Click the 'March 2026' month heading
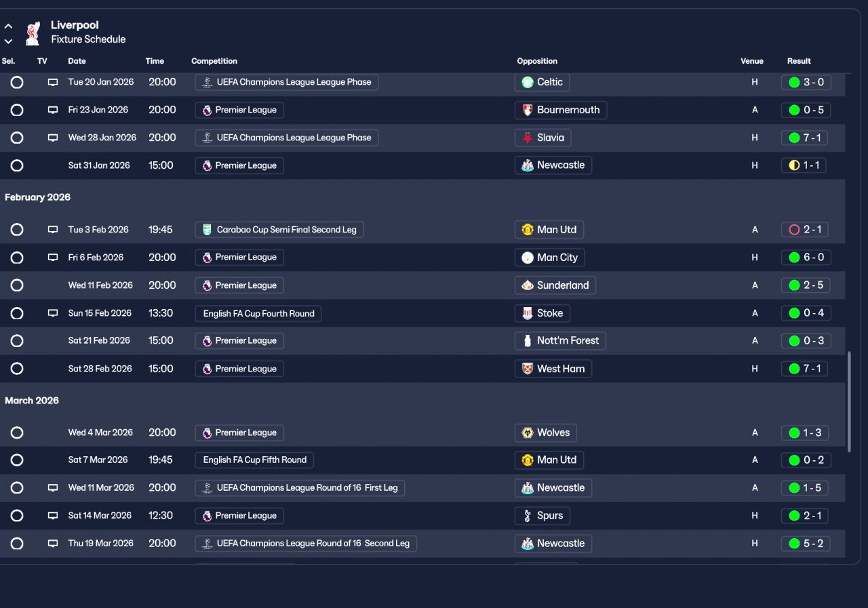This screenshot has height=608, width=868. coord(32,401)
